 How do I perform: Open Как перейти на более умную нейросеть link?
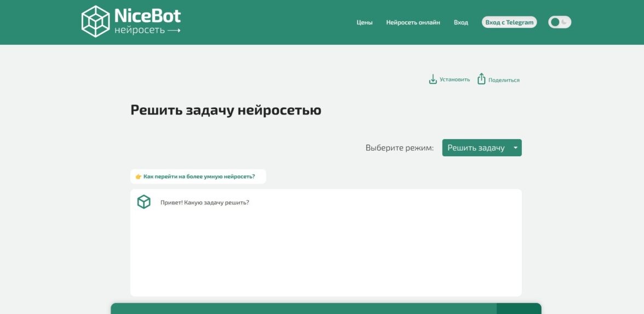(198, 176)
